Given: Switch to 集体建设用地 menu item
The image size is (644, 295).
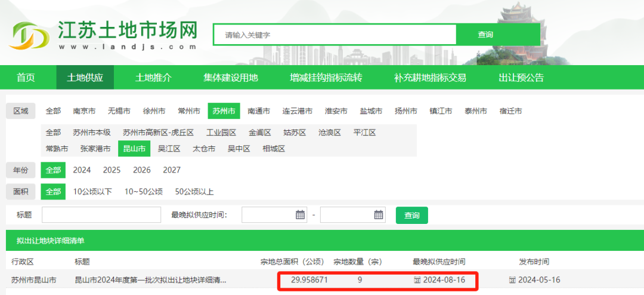Looking at the screenshot, I should pos(230,78).
